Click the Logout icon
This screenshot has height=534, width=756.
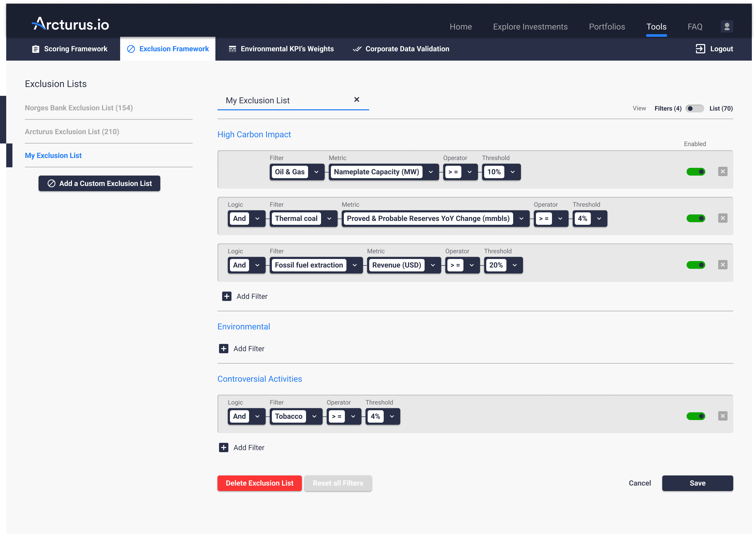[700, 49]
